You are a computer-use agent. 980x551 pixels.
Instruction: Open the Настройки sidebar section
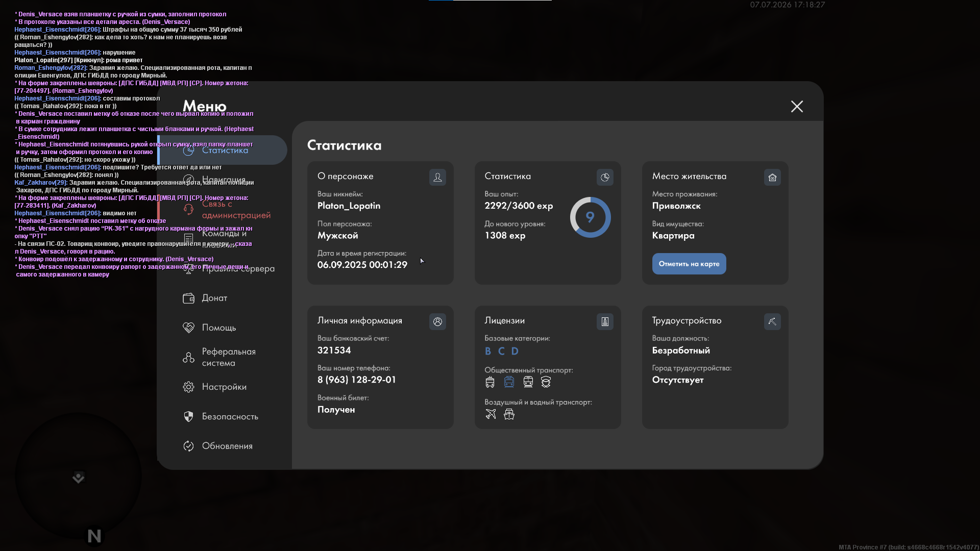point(223,387)
